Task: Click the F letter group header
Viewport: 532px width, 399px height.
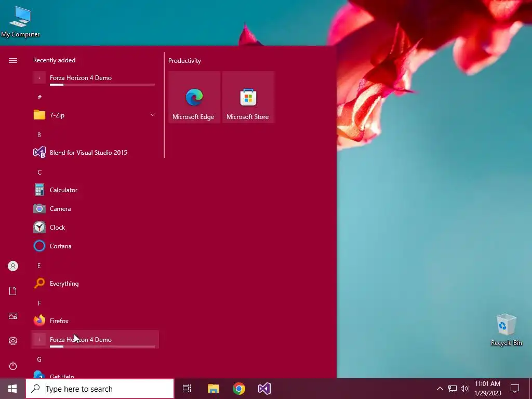Action: point(39,303)
